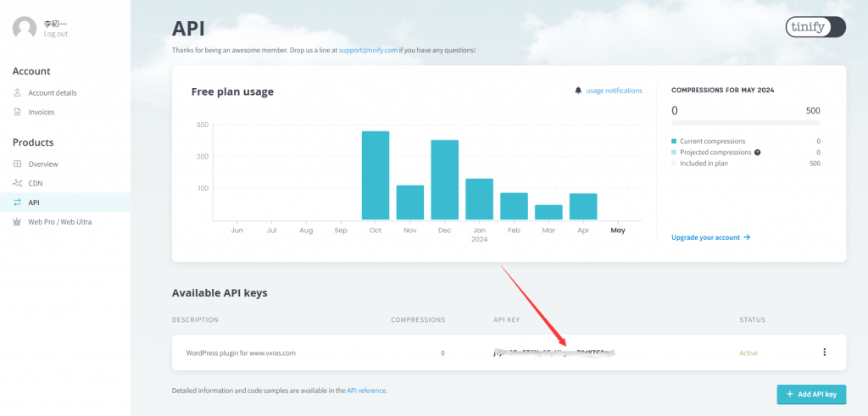Click the projected compressions help icon
This screenshot has height=416, width=868.
757,153
